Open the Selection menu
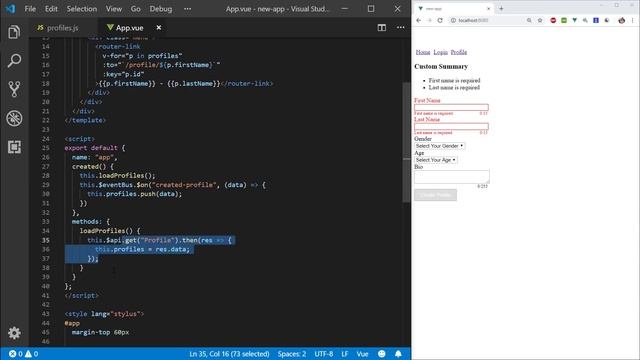The image size is (640, 360). coord(82,9)
